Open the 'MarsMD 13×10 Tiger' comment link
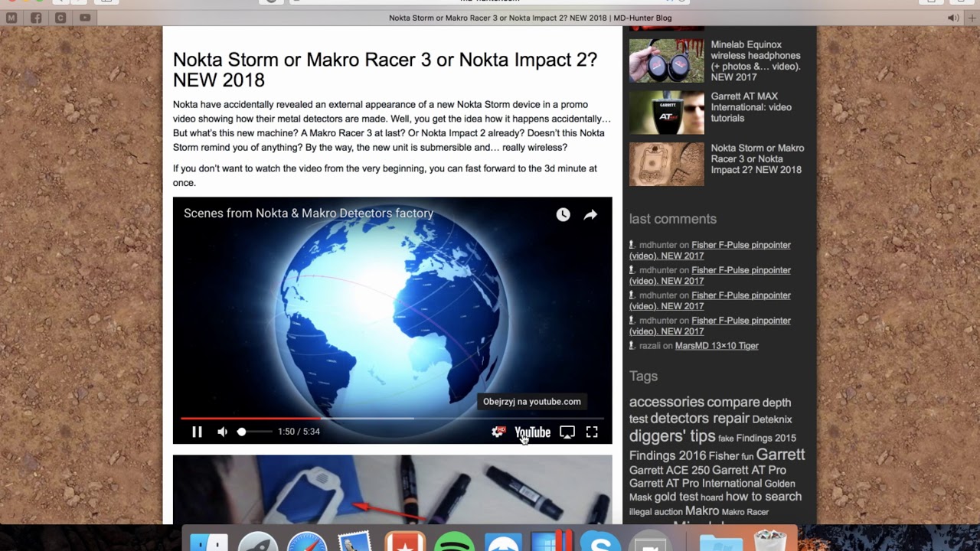Screen dimensions: 980x551 pyautogui.click(x=717, y=346)
